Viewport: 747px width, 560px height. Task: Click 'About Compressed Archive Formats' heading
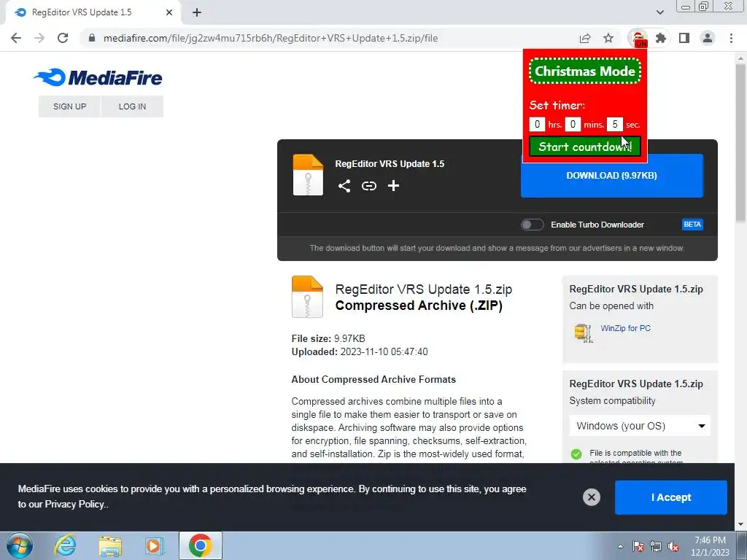(373, 379)
